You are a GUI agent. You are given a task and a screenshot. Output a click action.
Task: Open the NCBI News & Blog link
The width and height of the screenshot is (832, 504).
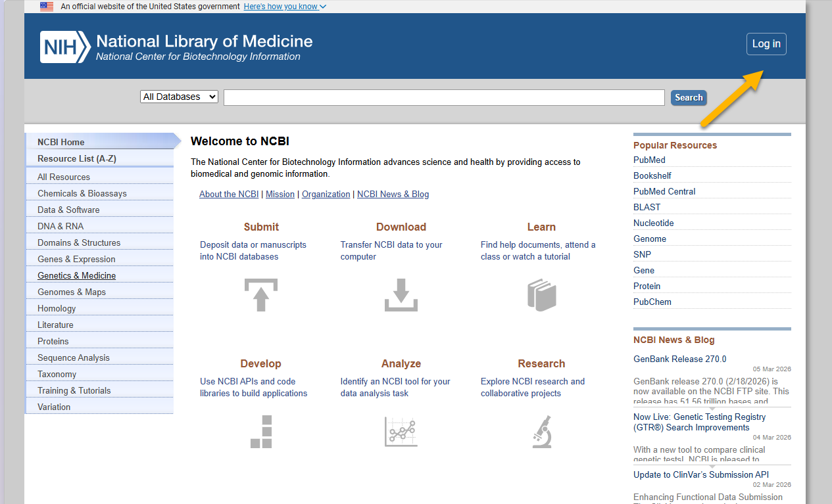393,194
